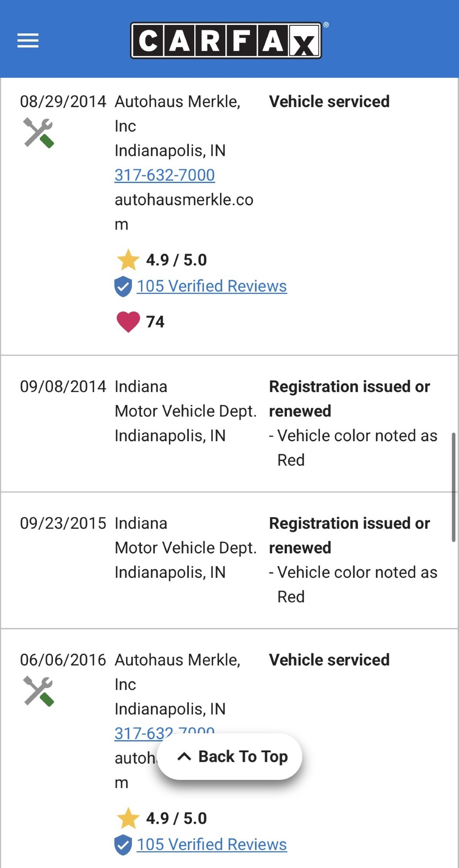Viewport: 459px width, 868px height.
Task: Click the wrench service icon for 08/29/2014
Action: click(x=38, y=132)
